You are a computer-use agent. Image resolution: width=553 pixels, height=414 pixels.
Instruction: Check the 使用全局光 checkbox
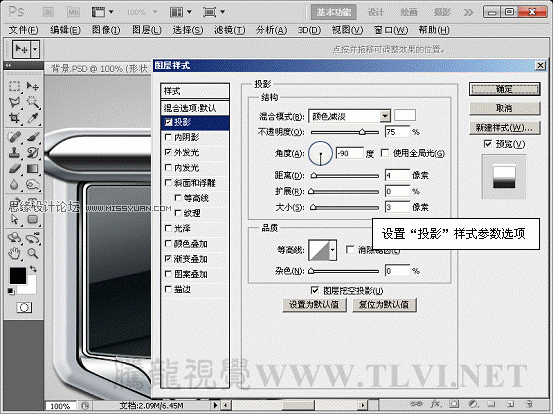pyautogui.click(x=385, y=153)
